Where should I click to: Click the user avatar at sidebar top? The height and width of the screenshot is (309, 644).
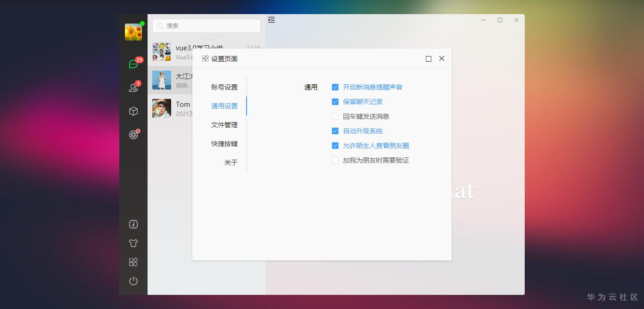pyautogui.click(x=133, y=31)
